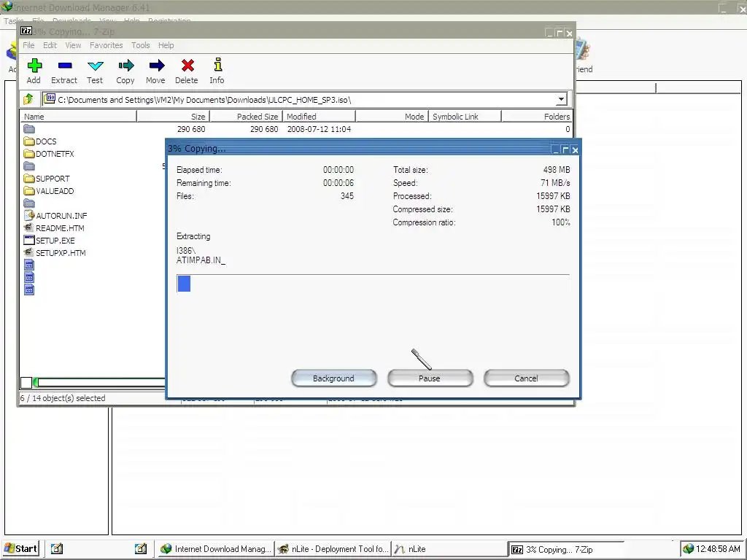Click the ISO icon in address bar

[50, 98]
